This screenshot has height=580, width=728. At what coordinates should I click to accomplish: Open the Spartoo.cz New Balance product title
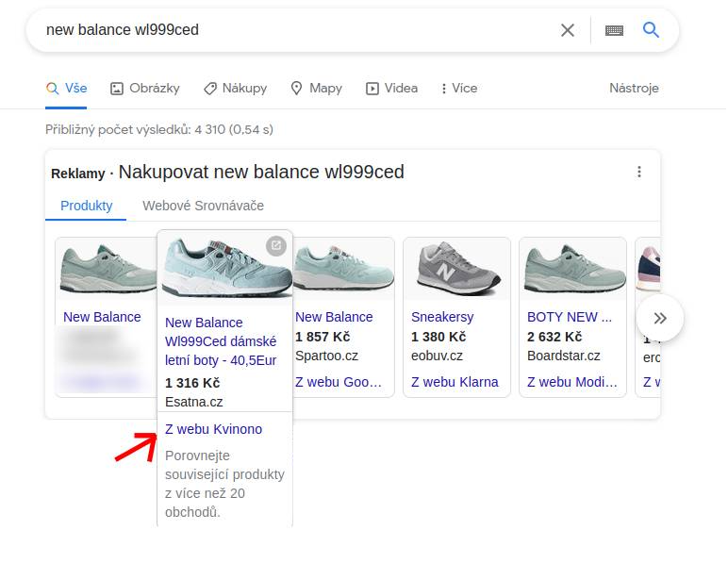click(x=334, y=317)
